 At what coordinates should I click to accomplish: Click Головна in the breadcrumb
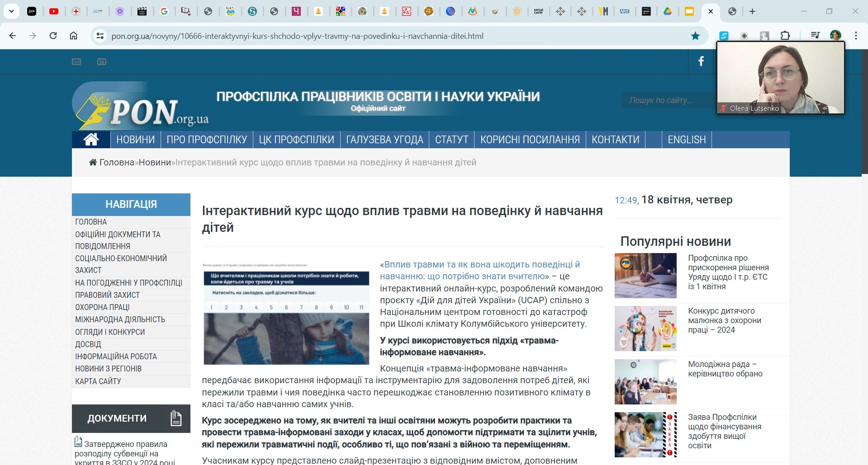pos(116,162)
